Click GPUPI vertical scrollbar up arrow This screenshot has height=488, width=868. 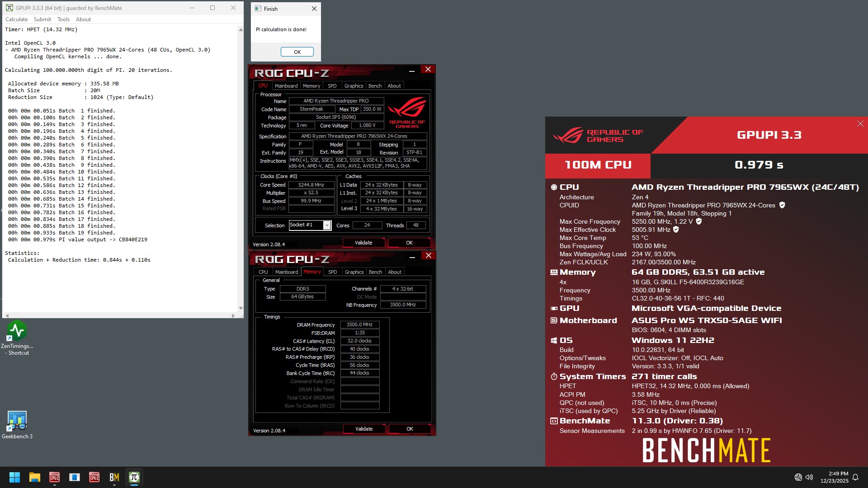pos(241,30)
